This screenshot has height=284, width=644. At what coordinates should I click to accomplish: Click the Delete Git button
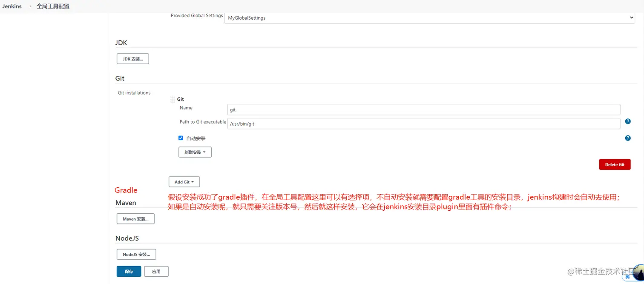[x=615, y=164]
